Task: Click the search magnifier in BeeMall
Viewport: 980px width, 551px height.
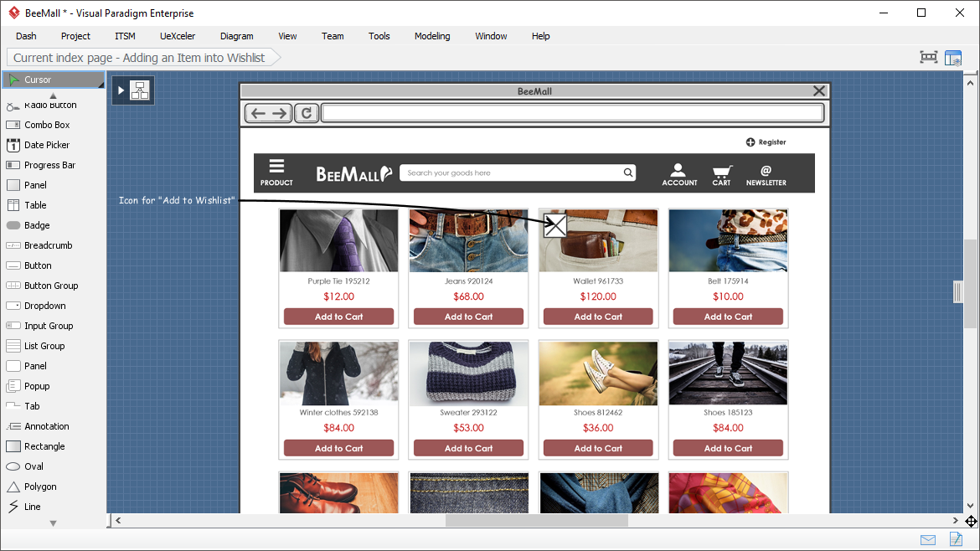Action: 628,173
